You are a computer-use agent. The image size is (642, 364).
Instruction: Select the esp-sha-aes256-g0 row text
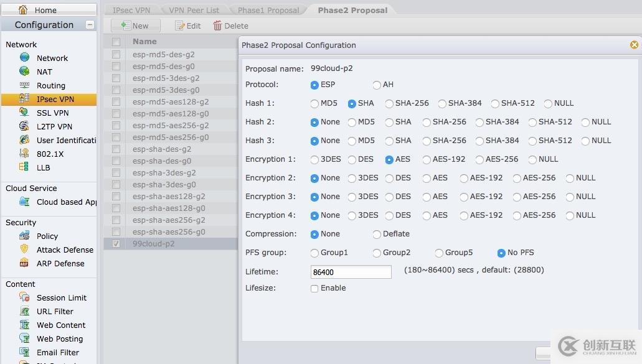(169, 232)
